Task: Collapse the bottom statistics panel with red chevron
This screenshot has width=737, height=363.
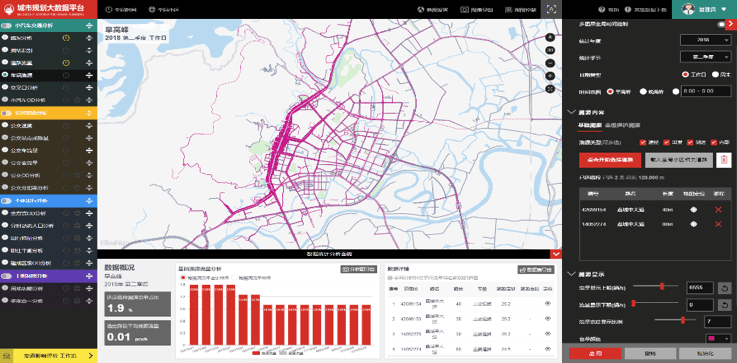Action: pyautogui.click(x=556, y=254)
